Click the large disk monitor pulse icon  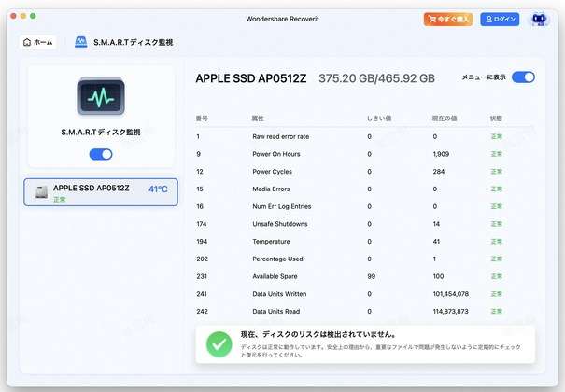[x=101, y=99]
